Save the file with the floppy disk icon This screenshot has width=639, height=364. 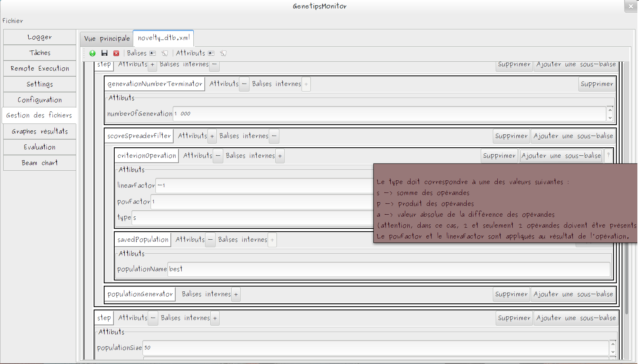point(105,53)
